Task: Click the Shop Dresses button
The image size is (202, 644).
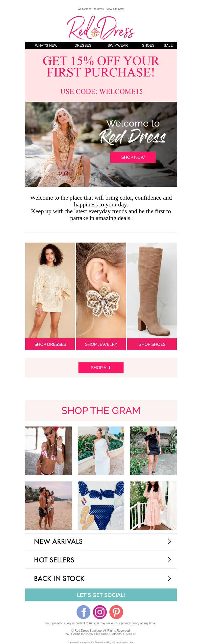Action: click(50, 344)
